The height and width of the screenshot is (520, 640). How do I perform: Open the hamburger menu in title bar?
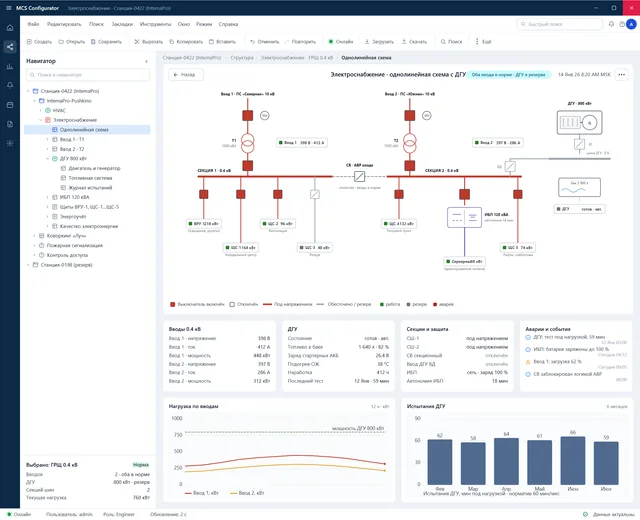[x=9, y=8]
